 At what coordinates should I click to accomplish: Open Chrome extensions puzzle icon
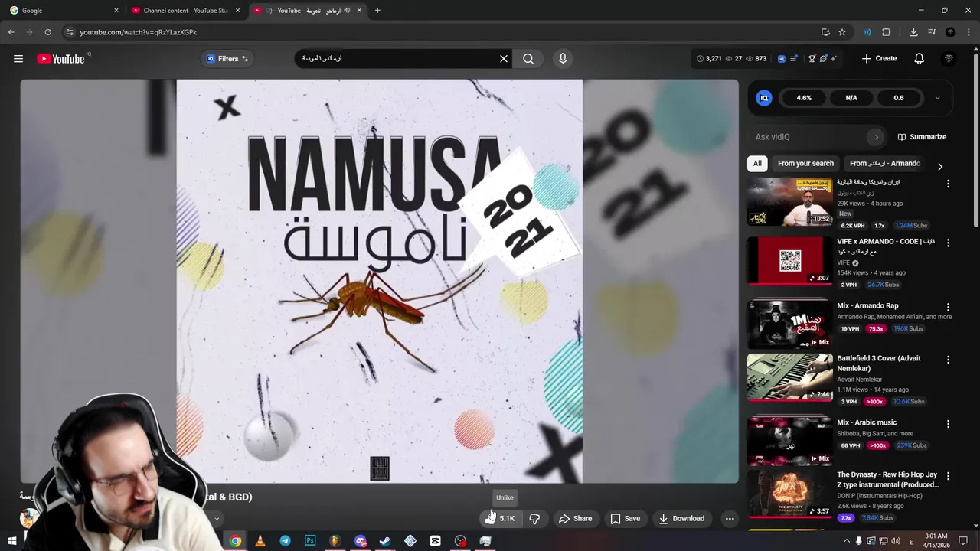click(x=887, y=32)
